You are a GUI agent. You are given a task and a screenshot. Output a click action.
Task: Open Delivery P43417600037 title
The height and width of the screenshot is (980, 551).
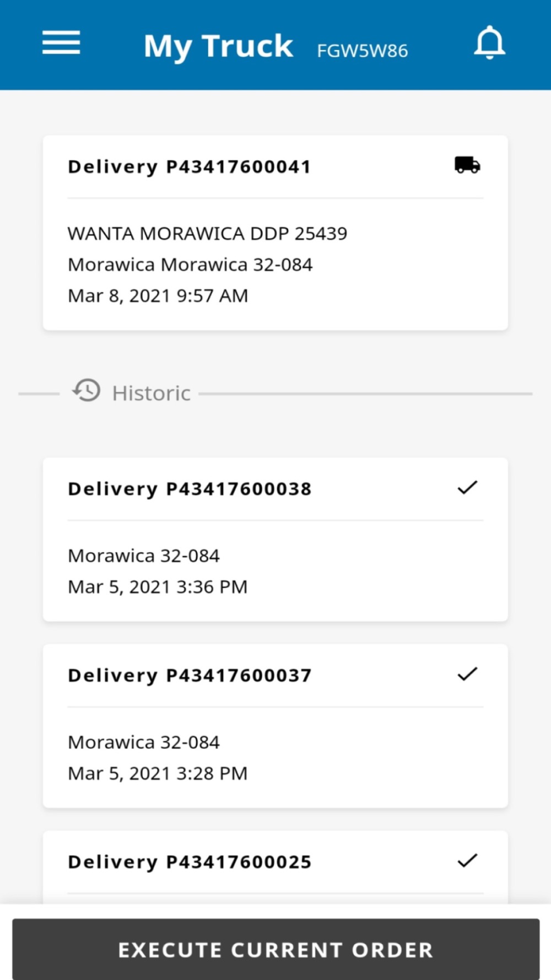coord(190,675)
